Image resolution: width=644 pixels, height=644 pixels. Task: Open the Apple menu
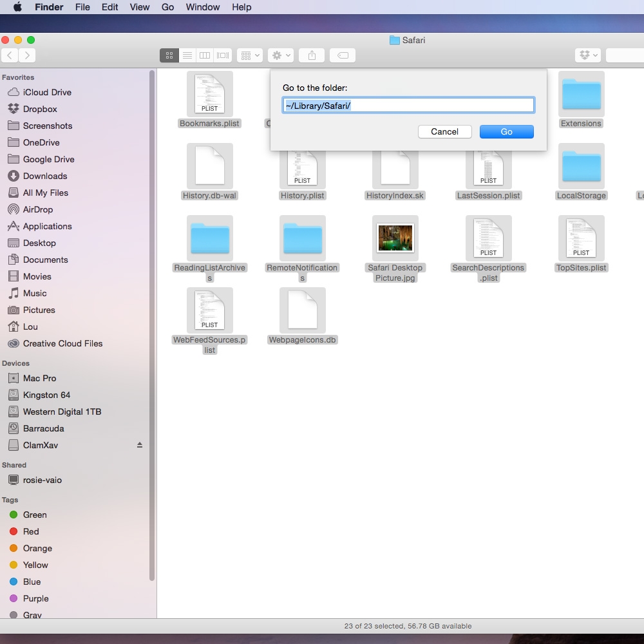point(17,7)
